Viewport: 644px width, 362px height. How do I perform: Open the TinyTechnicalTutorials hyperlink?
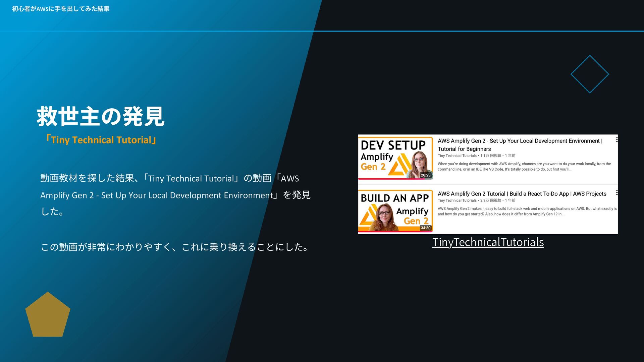(x=488, y=242)
